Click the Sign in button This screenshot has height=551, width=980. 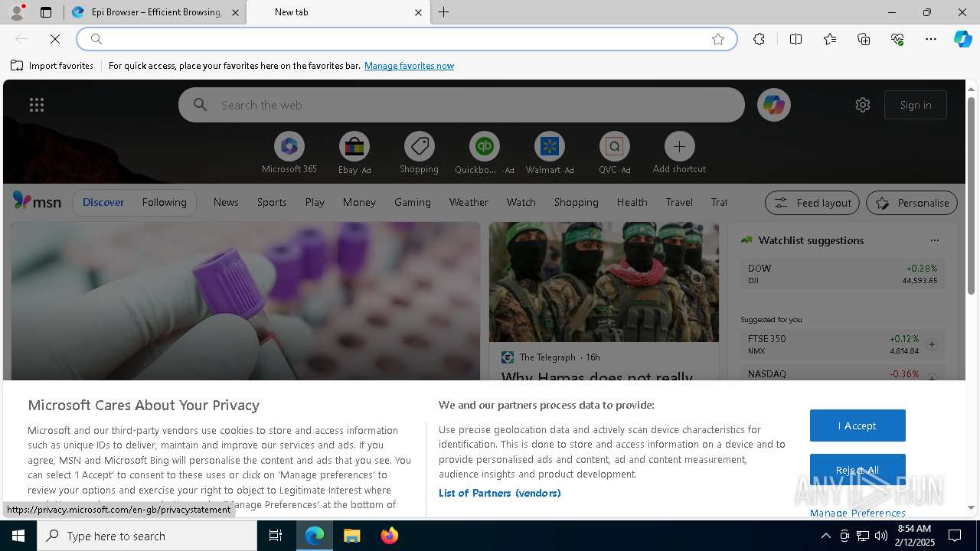(x=916, y=105)
